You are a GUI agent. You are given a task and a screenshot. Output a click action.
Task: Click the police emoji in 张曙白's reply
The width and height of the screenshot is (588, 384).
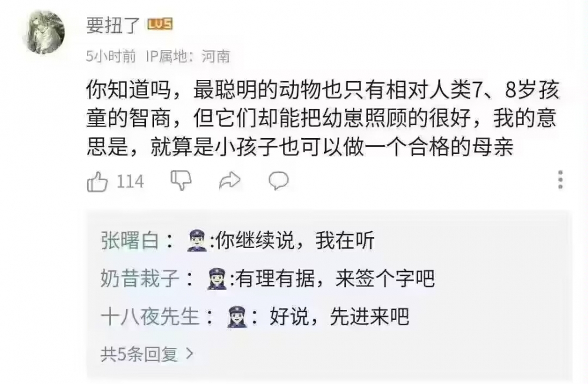pos(196,241)
